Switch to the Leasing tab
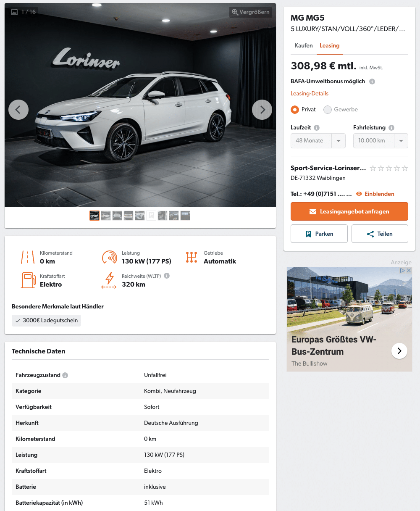Image resolution: width=420 pixels, height=511 pixels. click(329, 45)
